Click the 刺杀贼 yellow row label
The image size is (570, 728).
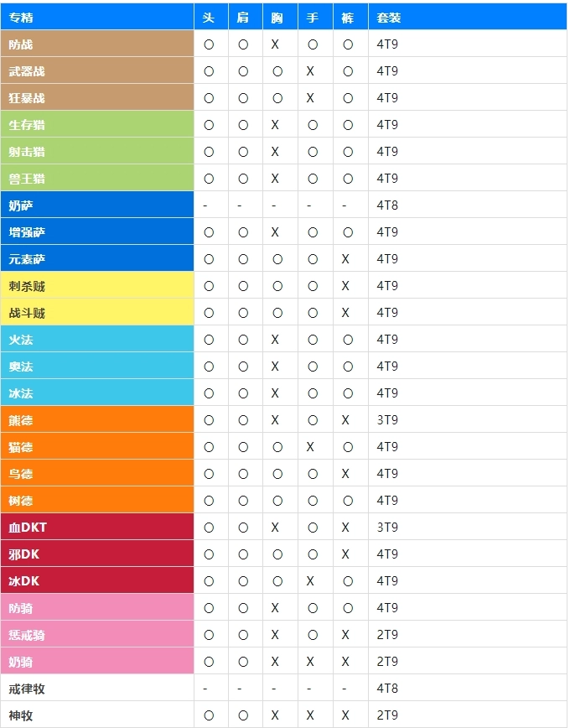[27, 286]
